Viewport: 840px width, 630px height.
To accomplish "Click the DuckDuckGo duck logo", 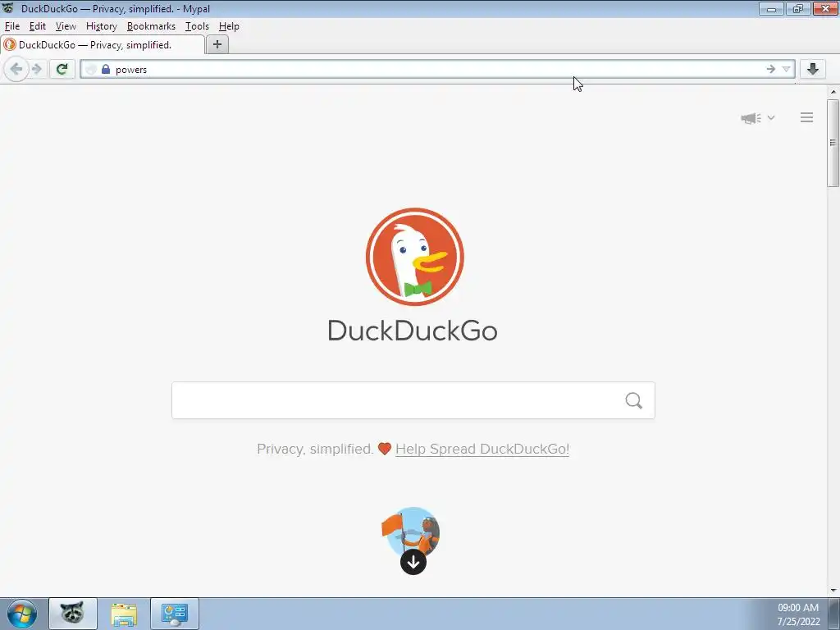I will coord(414,257).
